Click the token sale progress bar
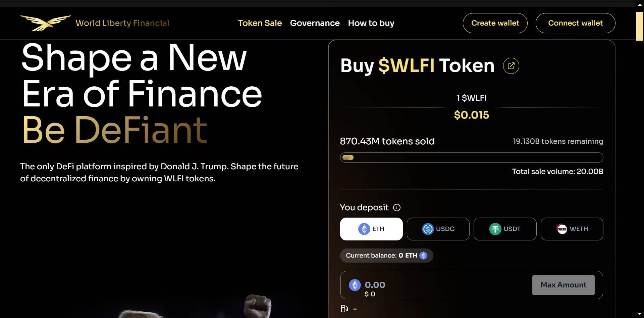644x318 pixels. click(x=472, y=157)
